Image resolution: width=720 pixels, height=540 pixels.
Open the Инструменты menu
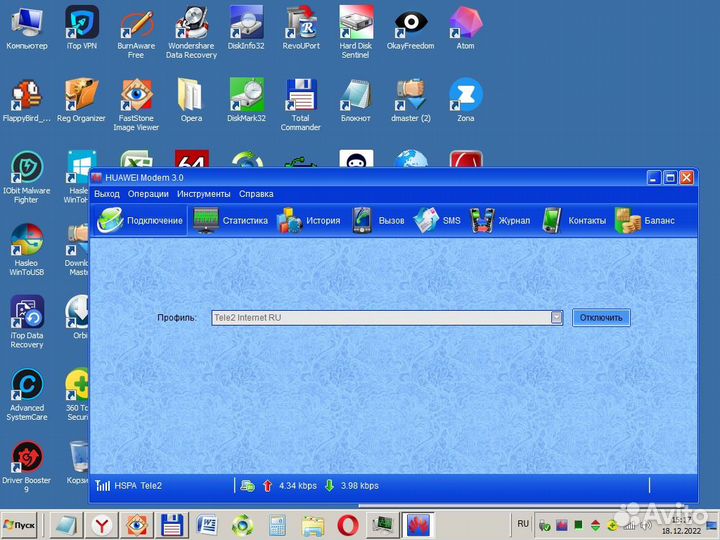tap(204, 194)
